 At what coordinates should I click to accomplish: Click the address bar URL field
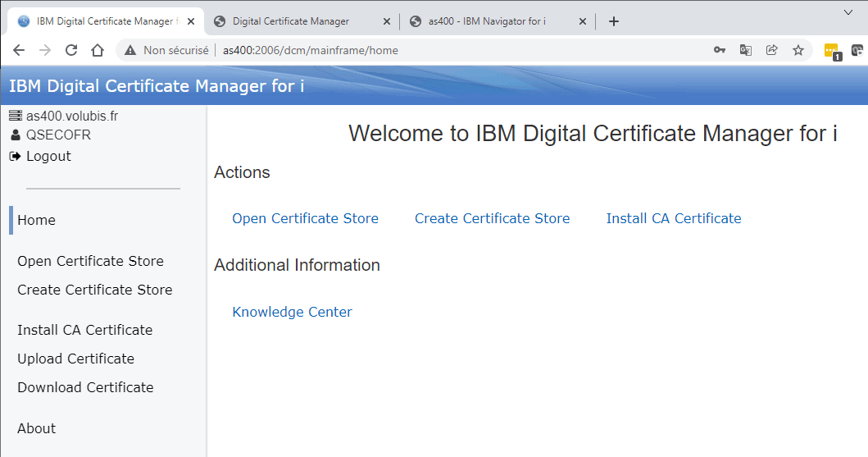pos(465,50)
